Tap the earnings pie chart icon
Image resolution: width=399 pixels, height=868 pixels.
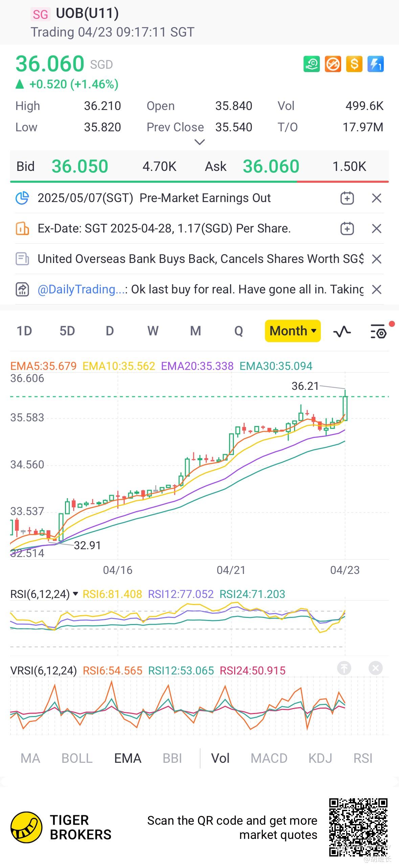coord(22,198)
